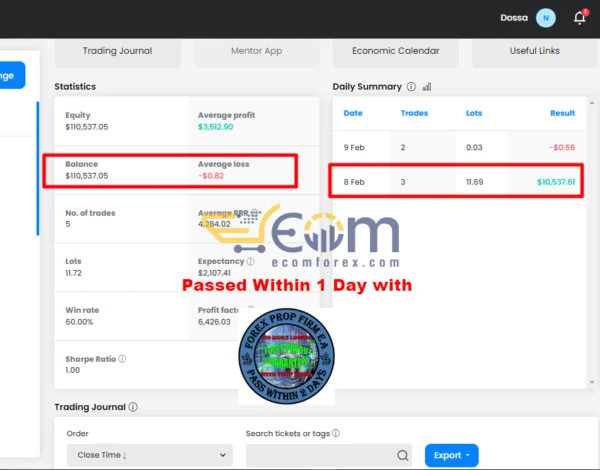This screenshot has height=470, width=600.
Task: Click the Sharpe Ratio 1.00 value
Action: pyautogui.click(x=73, y=370)
